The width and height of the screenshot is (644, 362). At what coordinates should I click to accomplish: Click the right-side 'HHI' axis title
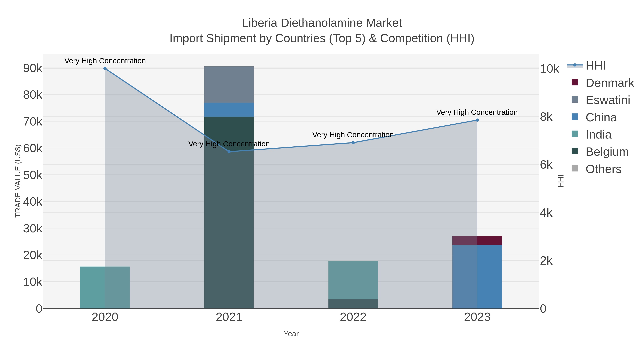point(561,181)
